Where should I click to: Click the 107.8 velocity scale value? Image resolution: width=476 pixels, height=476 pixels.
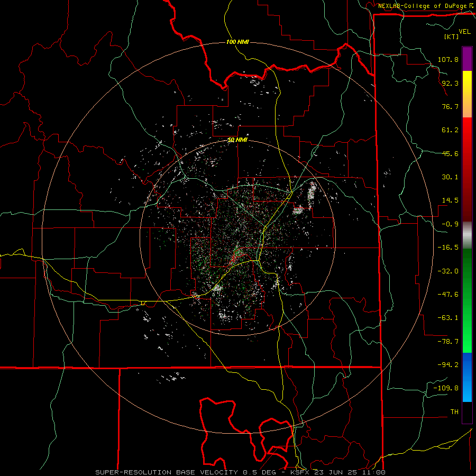point(448,59)
